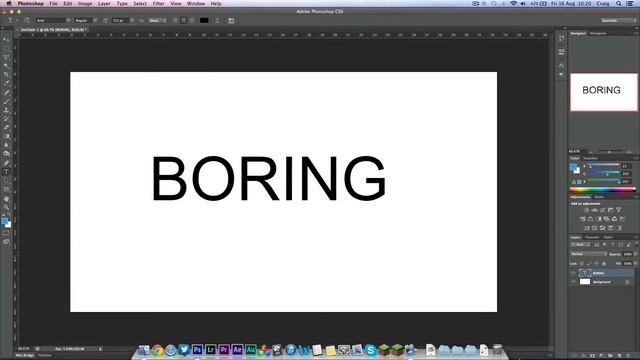Switch to the Channels tab

pyautogui.click(x=592, y=237)
